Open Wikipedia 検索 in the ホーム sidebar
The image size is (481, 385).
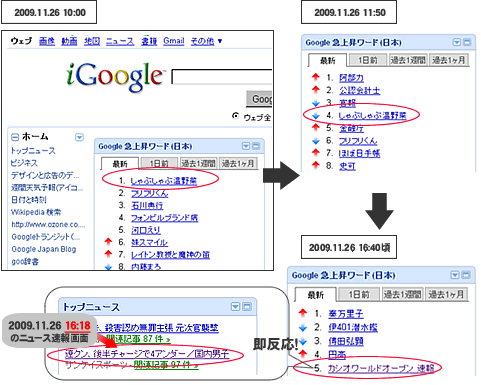point(36,212)
